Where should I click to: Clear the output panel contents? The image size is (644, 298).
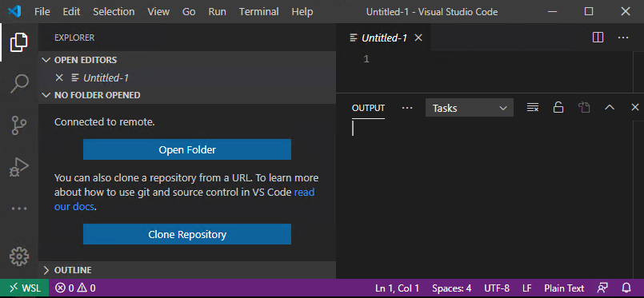tap(533, 108)
